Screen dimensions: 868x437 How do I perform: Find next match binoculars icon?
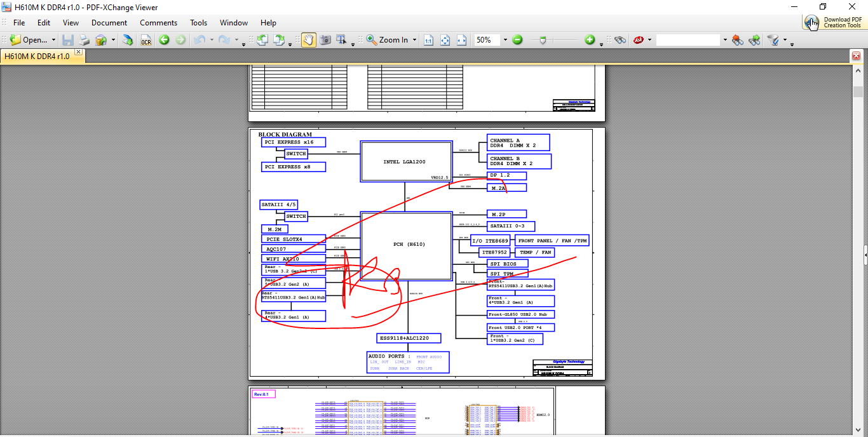tap(755, 40)
